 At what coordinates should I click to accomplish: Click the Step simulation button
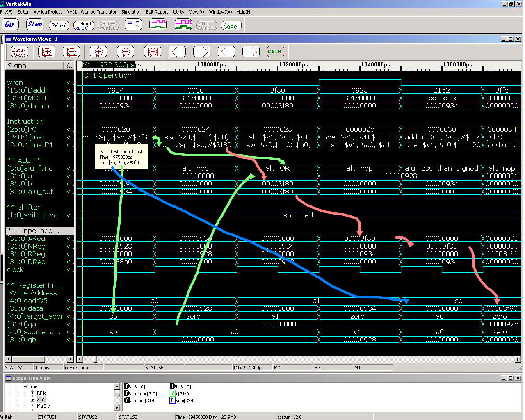34,25
